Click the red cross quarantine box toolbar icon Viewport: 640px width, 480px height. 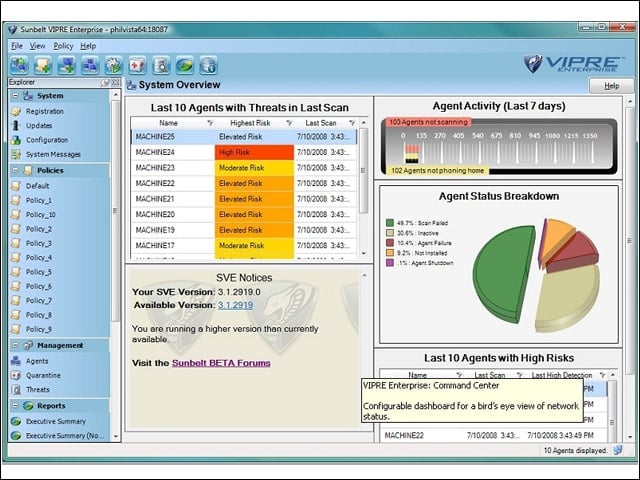click(138, 65)
